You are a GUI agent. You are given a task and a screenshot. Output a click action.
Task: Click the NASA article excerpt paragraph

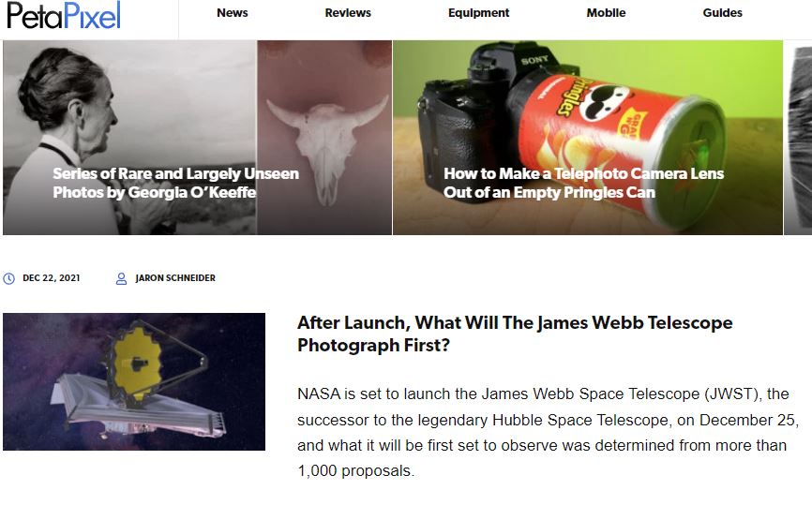(x=548, y=432)
